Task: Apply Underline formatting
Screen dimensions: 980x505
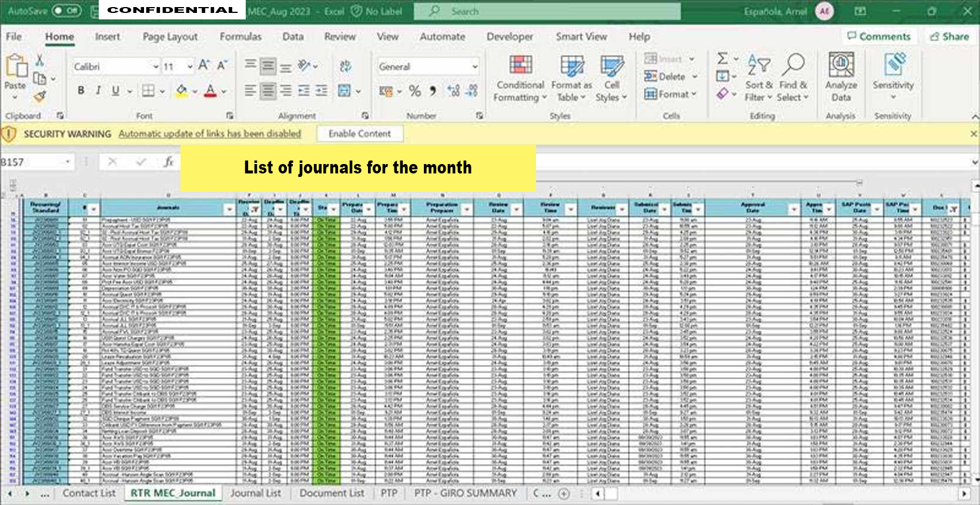Action: tap(115, 91)
